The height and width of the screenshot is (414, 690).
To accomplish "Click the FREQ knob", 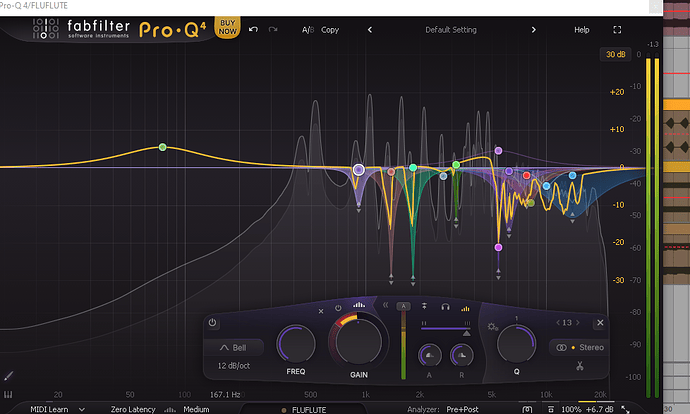I will [296, 344].
